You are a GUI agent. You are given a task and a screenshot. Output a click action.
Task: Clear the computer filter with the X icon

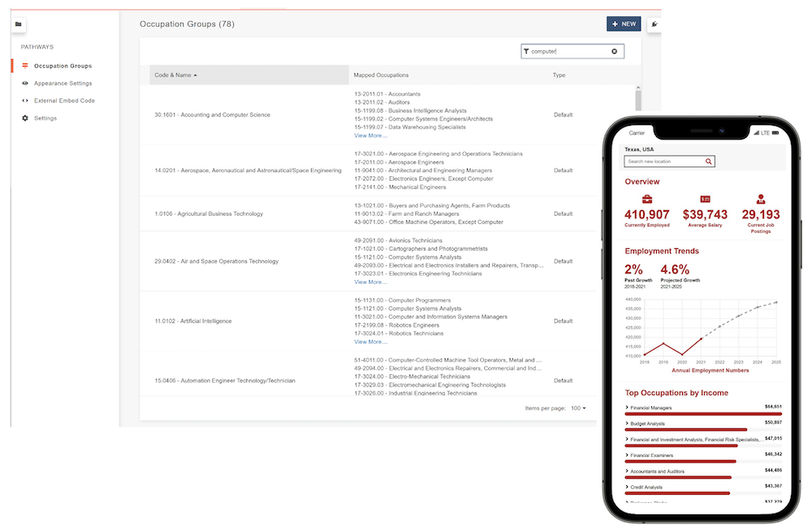tap(614, 51)
